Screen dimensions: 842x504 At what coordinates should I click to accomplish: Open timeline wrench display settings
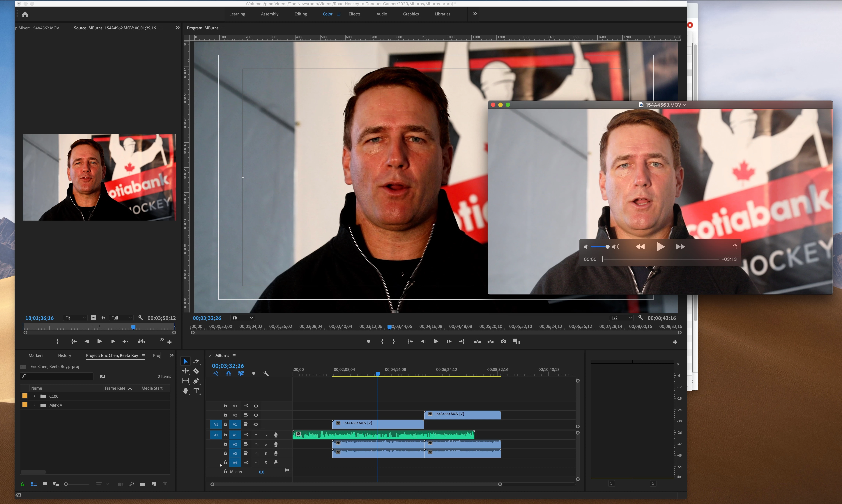coord(266,373)
